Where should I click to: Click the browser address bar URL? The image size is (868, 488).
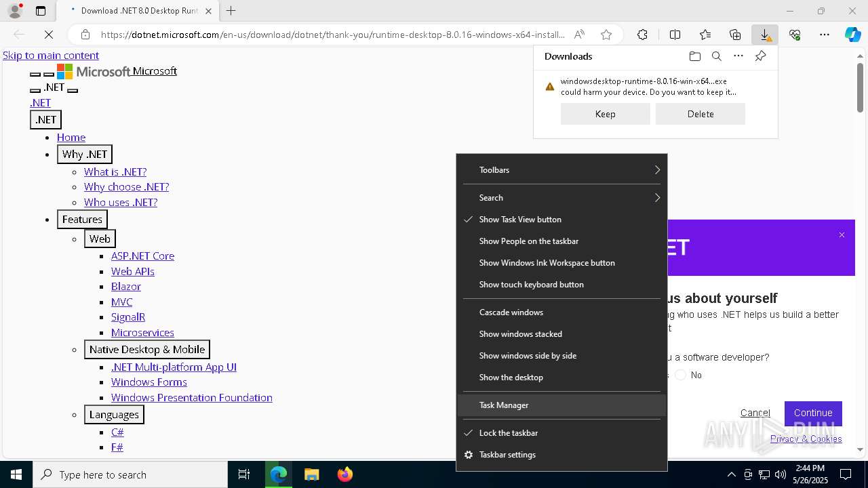[332, 35]
